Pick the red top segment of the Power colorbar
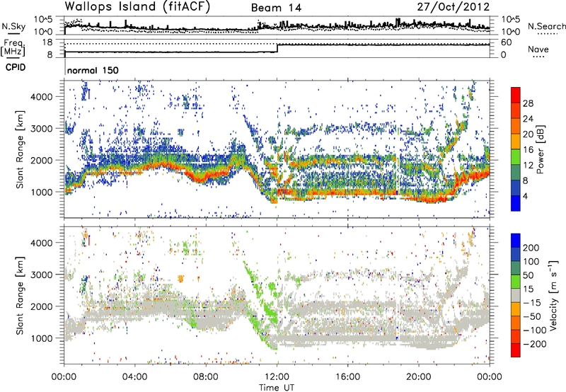 516,95
